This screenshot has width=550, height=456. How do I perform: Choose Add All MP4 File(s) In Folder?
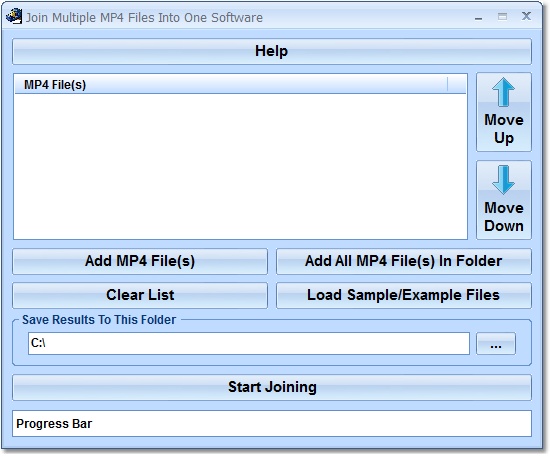404,261
